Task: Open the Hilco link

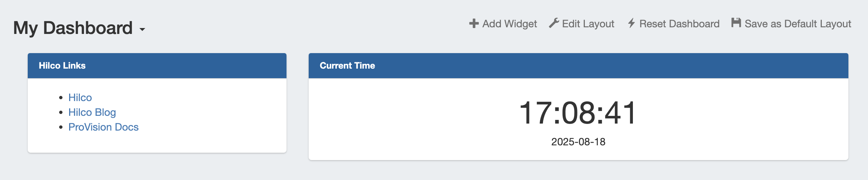Action: click(x=80, y=97)
